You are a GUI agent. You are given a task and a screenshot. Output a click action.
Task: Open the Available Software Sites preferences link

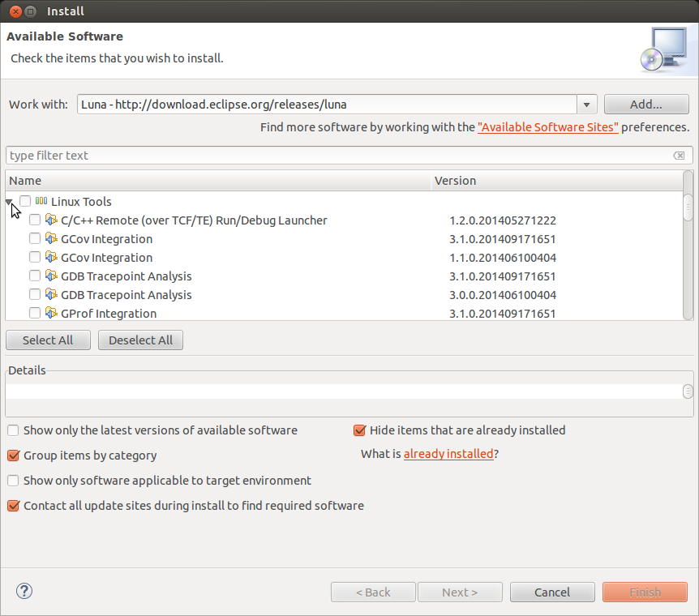[x=547, y=126]
